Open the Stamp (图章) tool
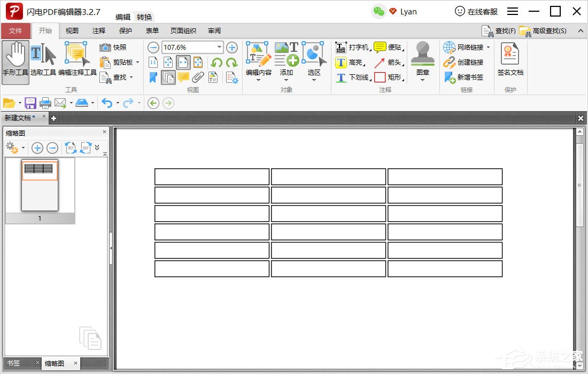The width and height of the screenshot is (588, 374). tap(423, 62)
